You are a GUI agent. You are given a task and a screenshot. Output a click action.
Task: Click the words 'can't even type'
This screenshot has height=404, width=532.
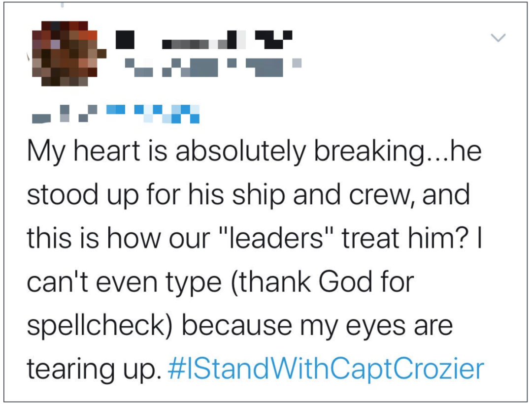tap(125, 282)
